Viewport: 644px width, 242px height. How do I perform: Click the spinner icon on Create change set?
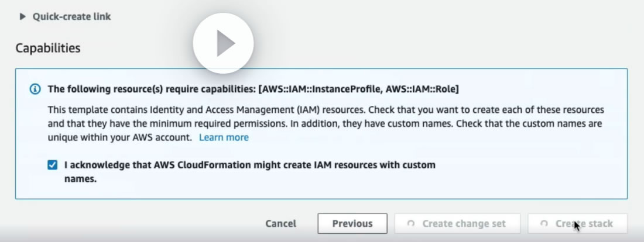click(411, 223)
